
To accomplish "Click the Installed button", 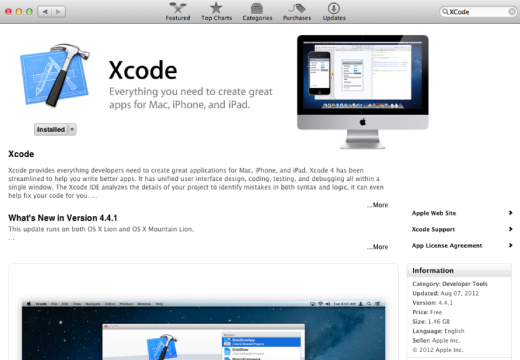I will pyautogui.click(x=51, y=129).
